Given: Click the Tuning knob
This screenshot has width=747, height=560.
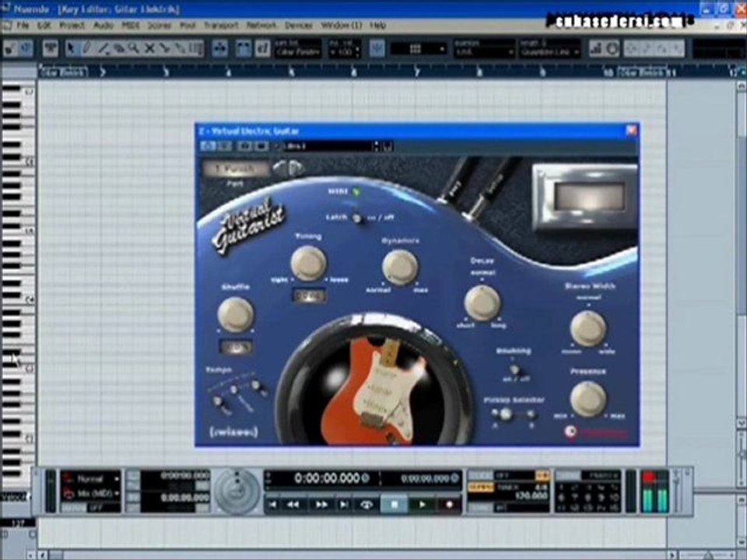Looking at the screenshot, I should click(309, 263).
